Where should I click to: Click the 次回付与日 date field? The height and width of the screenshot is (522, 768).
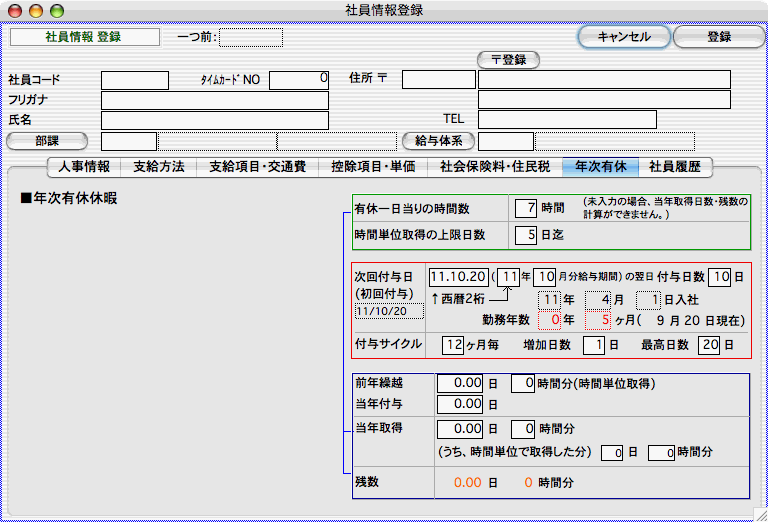click(x=458, y=277)
